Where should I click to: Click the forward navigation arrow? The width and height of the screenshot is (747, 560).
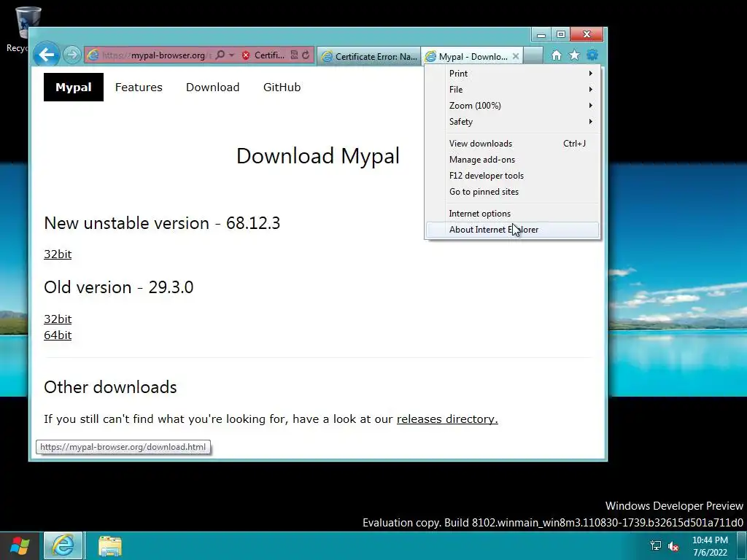[72, 55]
